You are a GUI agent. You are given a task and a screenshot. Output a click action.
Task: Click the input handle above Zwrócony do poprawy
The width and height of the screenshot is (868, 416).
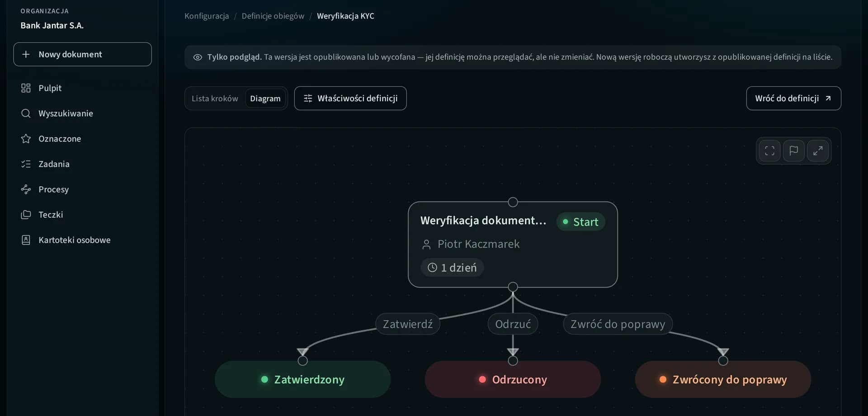tap(723, 361)
